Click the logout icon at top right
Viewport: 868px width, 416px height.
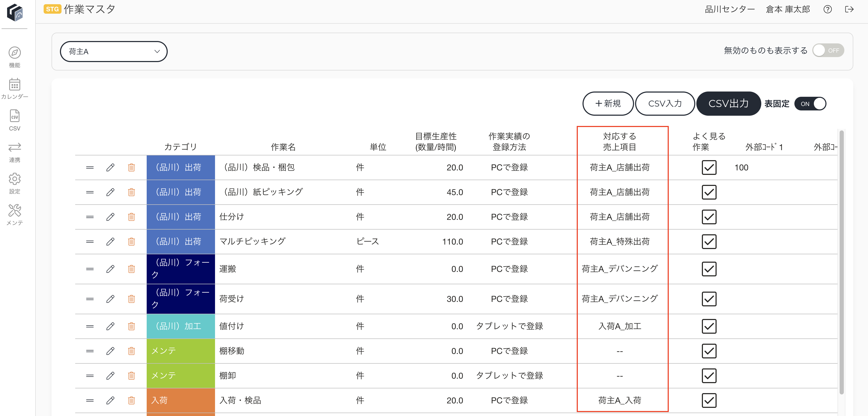click(849, 9)
